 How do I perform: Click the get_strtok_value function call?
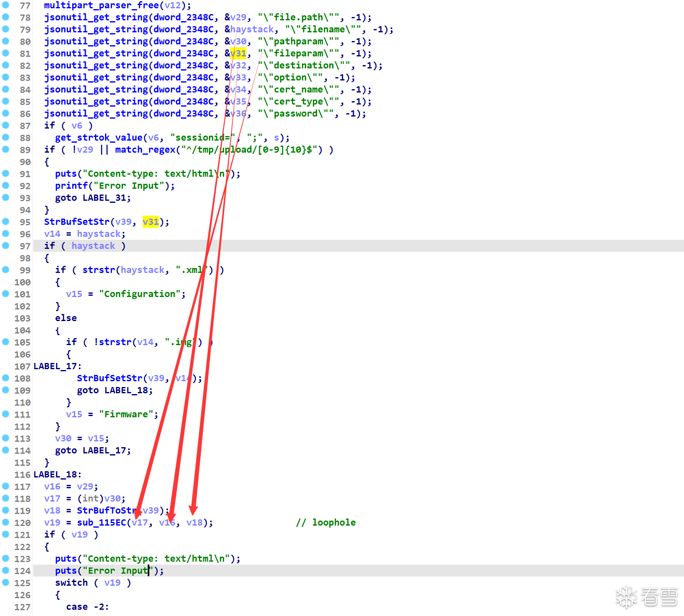click(x=99, y=138)
